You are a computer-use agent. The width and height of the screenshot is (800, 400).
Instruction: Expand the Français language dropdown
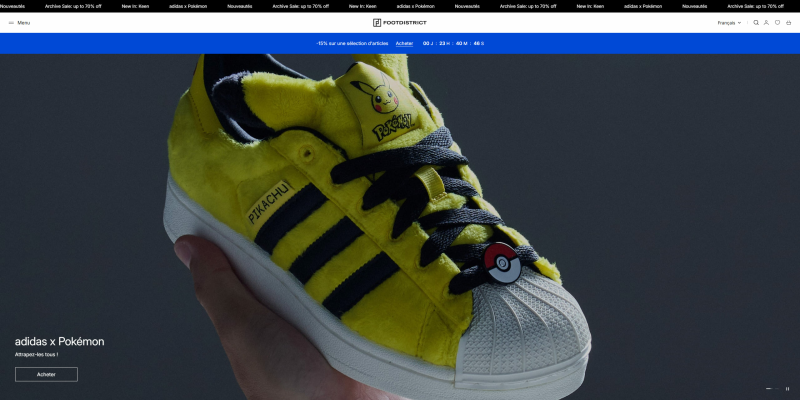click(729, 23)
